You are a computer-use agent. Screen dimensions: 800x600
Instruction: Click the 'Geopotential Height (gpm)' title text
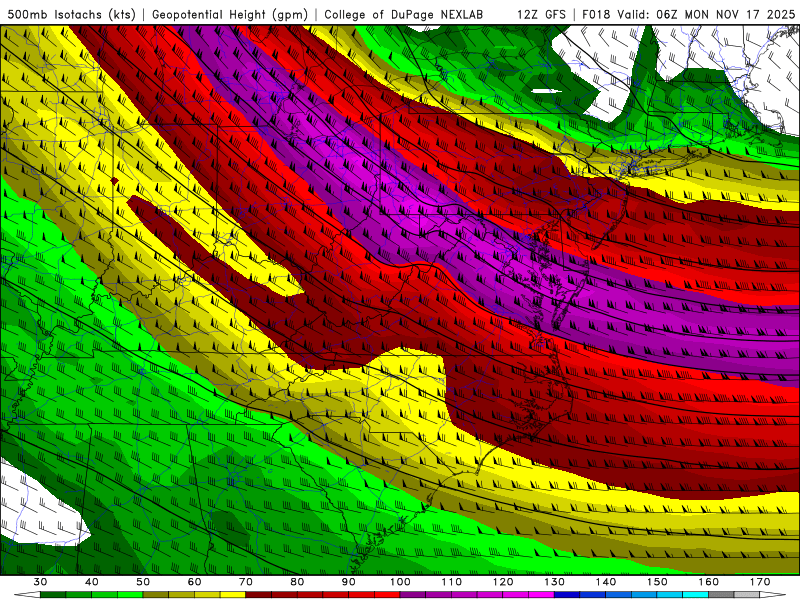230,15
